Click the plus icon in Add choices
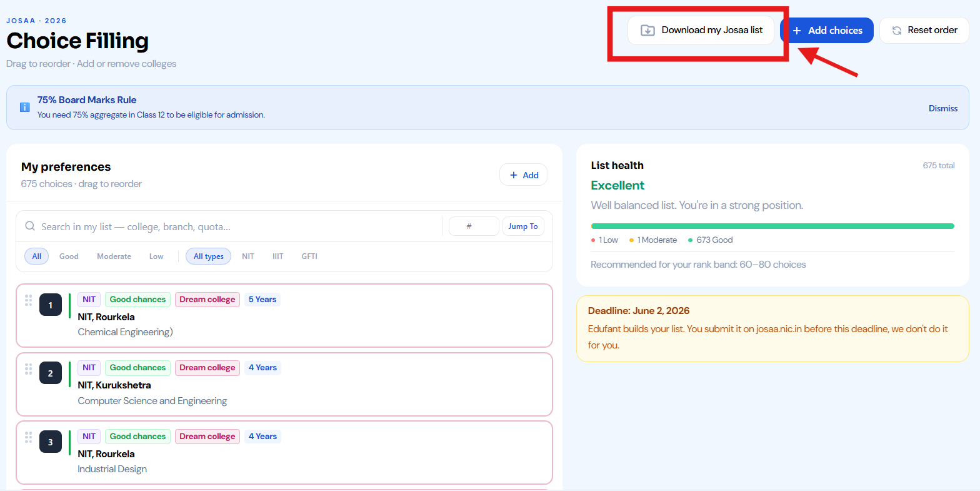 tap(797, 30)
